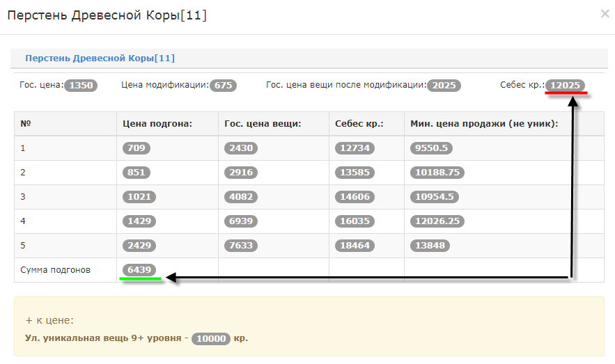
Task: Click the Гос. цена badge 1350
Action: [x=80, y=86]
